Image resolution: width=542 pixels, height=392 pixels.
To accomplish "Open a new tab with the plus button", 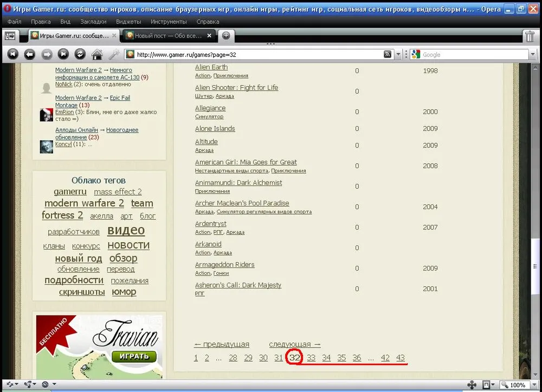I will pyautogui.click(x=226, y=36).
